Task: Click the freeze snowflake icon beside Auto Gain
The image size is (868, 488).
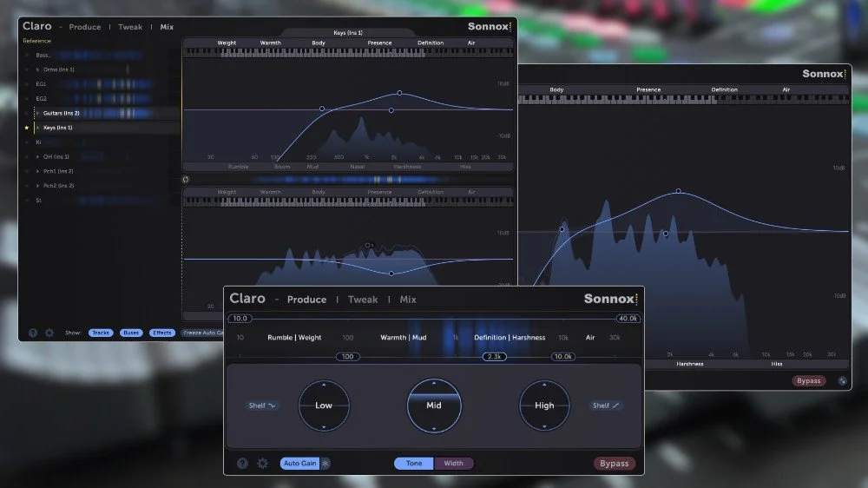Action: tap(325, 463)
